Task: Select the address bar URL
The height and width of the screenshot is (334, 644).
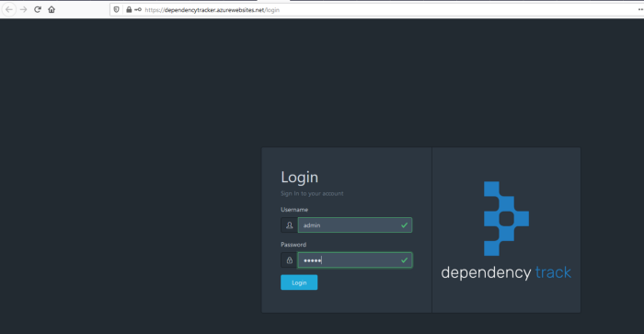Action: point(212,10)
